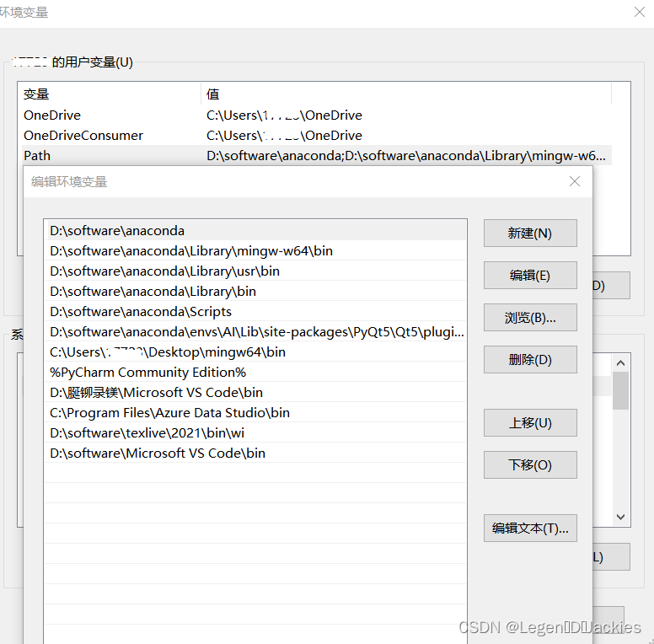Select the Path user variable row
Viewport: 654px width, 644px height.
[317, 156]
